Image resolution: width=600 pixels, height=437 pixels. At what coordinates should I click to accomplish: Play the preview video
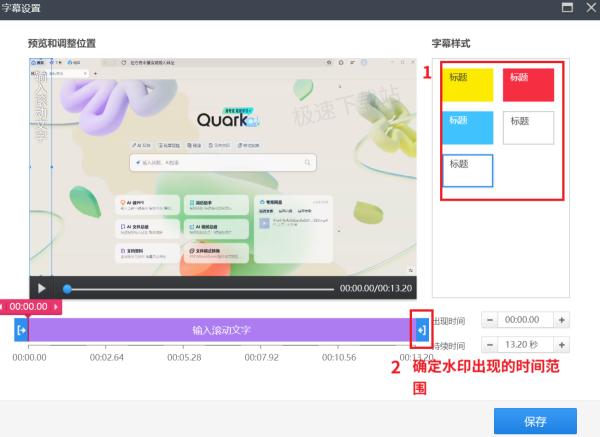pyautogui.click(x=42, y=288)
